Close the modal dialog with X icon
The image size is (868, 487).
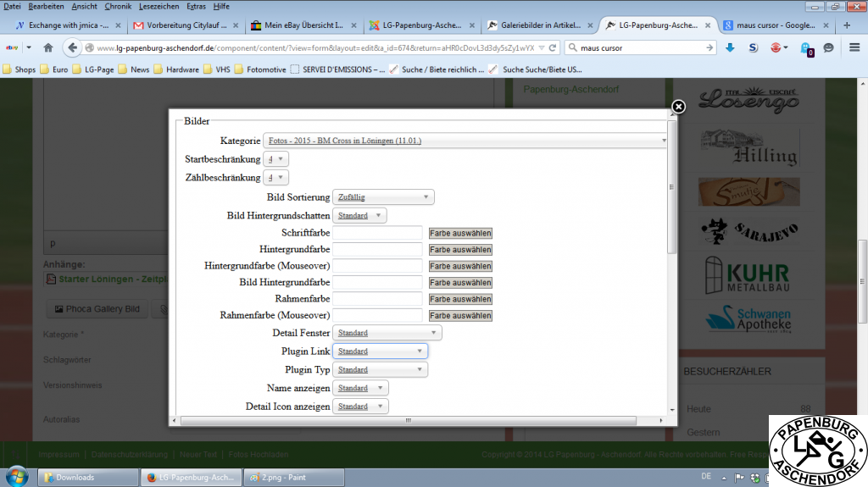[678, 107]
